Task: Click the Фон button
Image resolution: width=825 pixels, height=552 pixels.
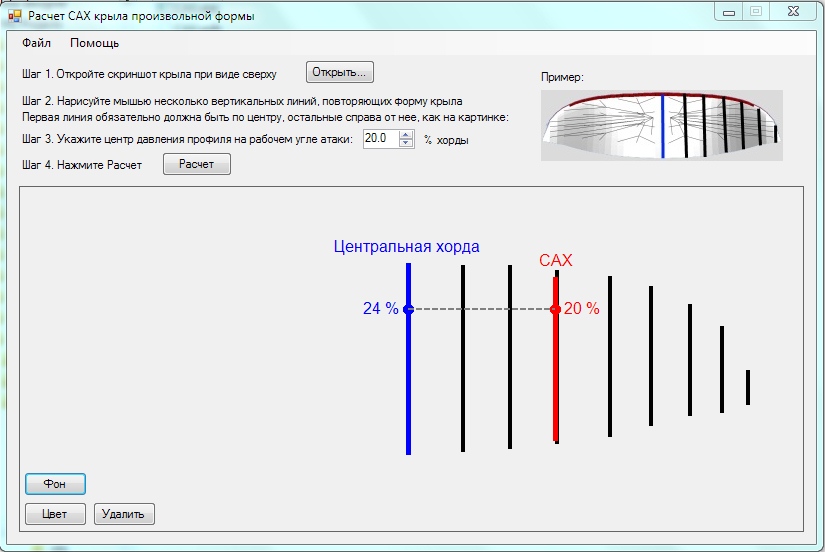Action: 55,484
